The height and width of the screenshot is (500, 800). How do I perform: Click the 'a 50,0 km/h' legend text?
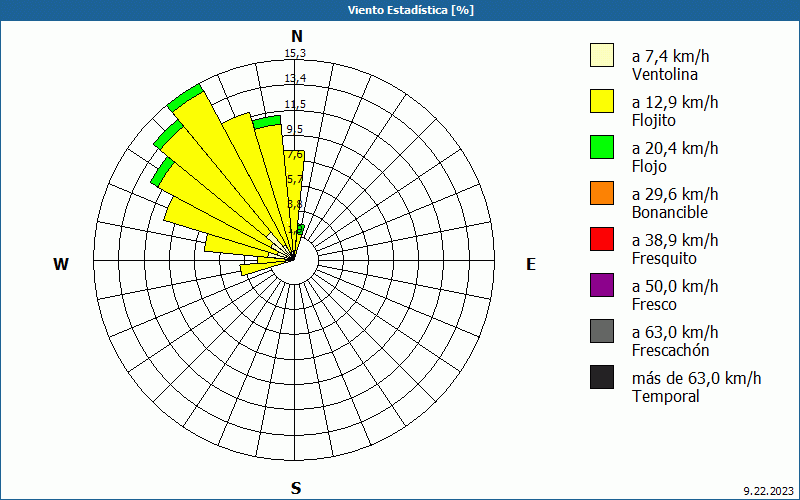pyautogui.click(x=675, y=286)
